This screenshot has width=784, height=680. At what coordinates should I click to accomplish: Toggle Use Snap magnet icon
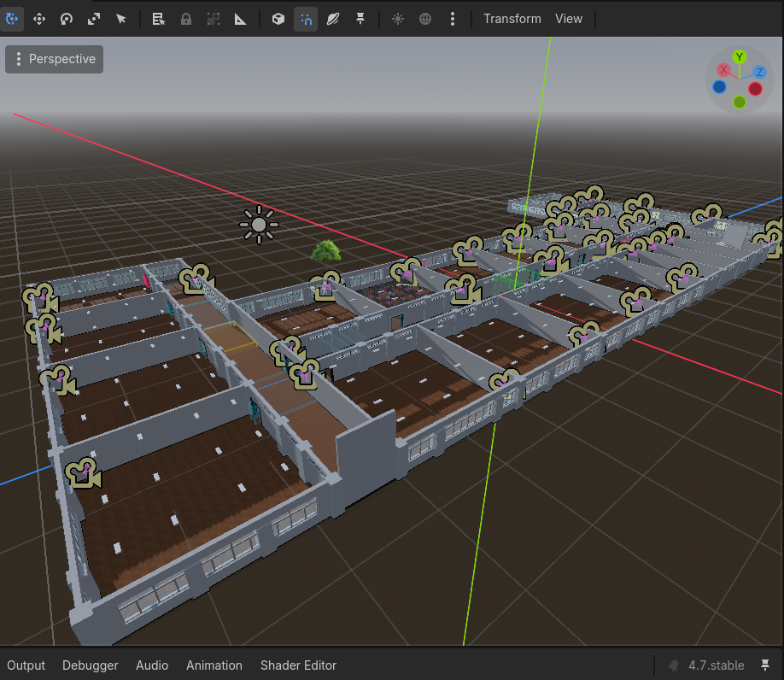coord(306,19)
